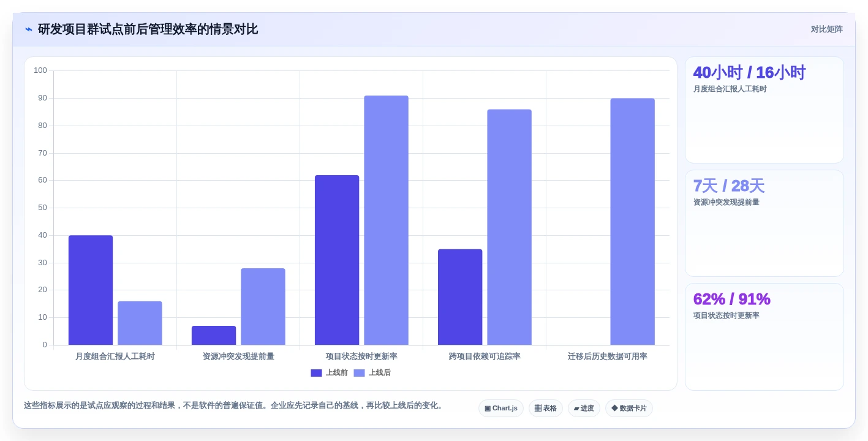Select the 上线后 bar for 资源冲突发现提前量
Screen dimensions: 868x441
[x=263, y=306]
